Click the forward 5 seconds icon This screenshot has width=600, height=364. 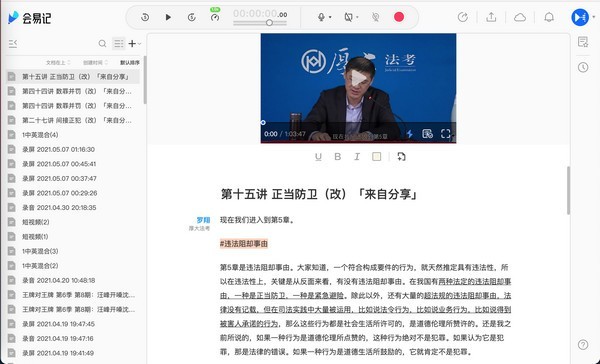(x=192, y=17)
